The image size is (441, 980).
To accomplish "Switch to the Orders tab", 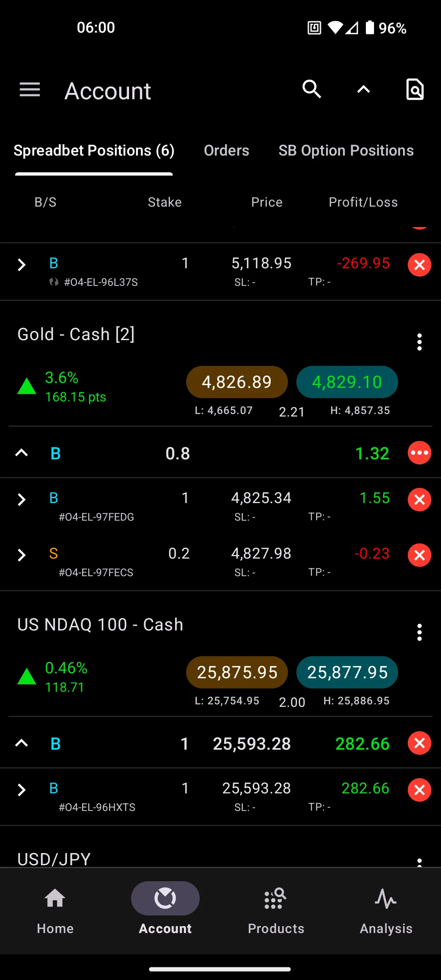I will pos(226,150).
